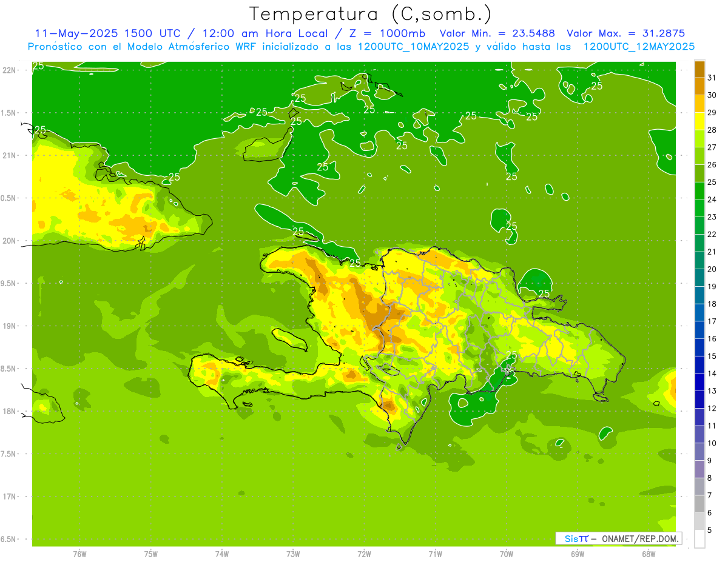The height and width of the screenshot is (562, 728).
Task: Click the purple swatch between 9 and 10
Action: (699, 452)
